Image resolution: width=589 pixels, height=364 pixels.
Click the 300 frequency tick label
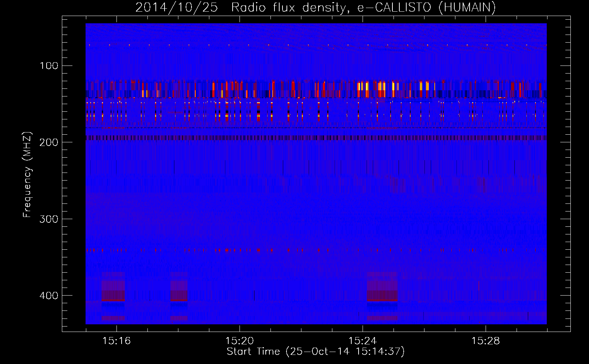click(x=49, y=219)
